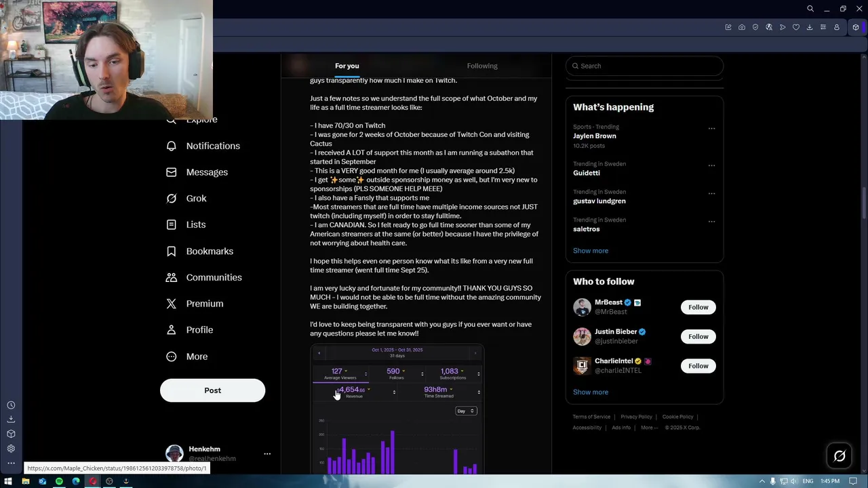The height and width of the screenshot is (488, 868).
Task: Open the browser tab search magnifier icon
Action: tap(810, 9)
